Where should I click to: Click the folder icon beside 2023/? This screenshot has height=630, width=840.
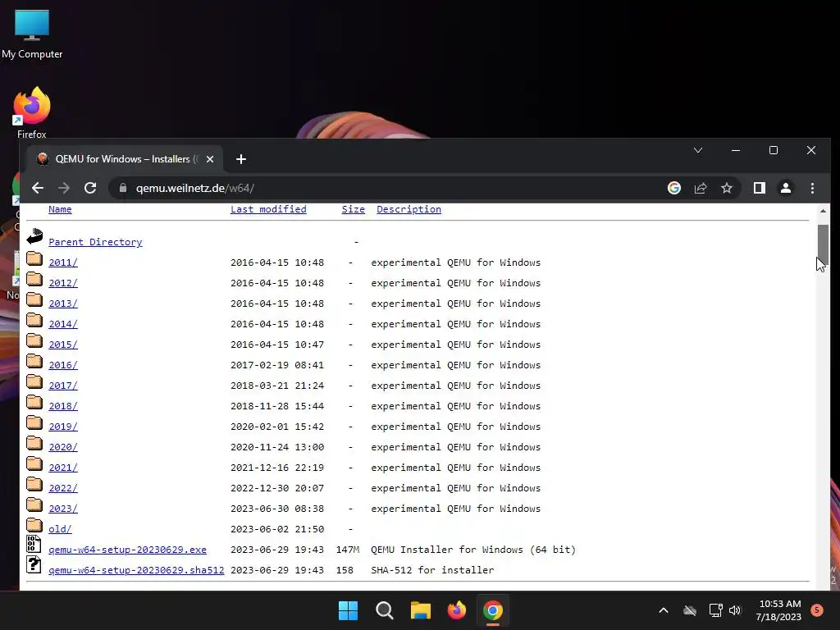click(34, 504)
